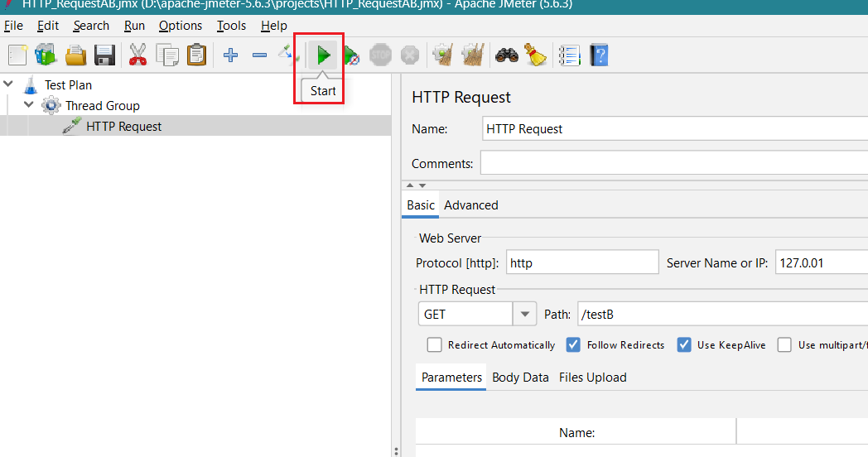The height and width of the screenshot is (457, 868).
Task: Collapse the Test Plan tree node
Action: click(8, 84)
